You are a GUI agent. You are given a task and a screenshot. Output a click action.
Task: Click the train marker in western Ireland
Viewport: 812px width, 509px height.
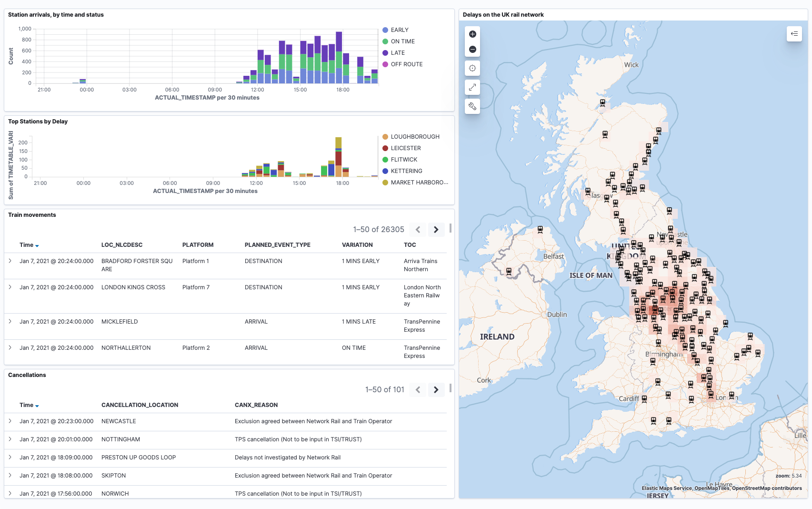tap(509, 272)
